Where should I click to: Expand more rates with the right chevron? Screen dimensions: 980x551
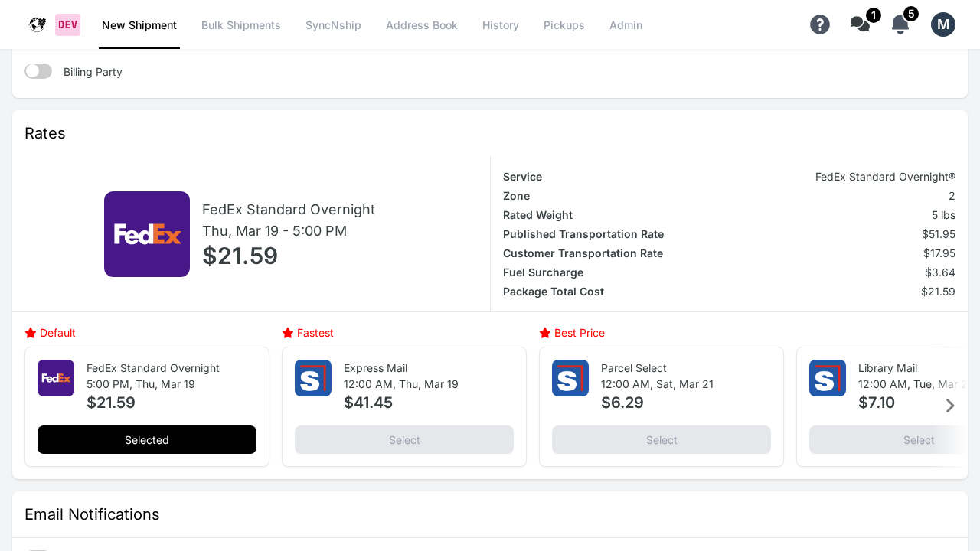pos(950,406)
